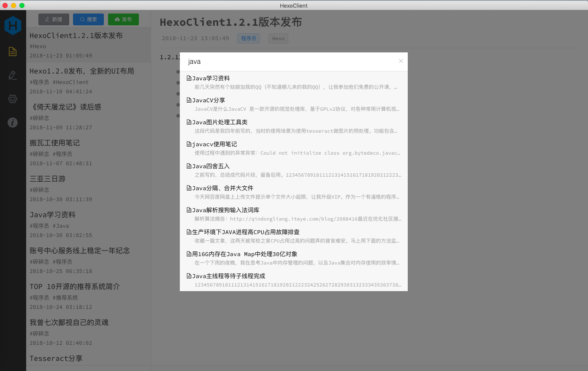Click date 2018-10-12 02:40:02 in list

click(x=61, y=343)
